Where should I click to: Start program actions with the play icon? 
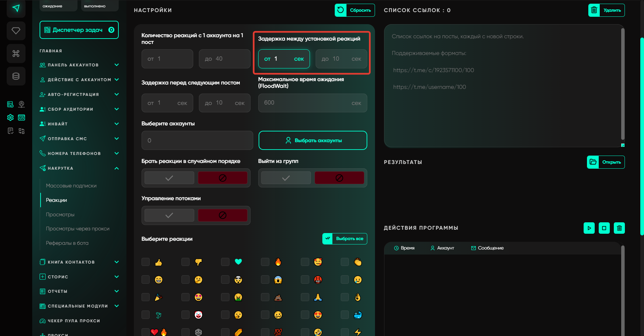click(589, 228)
